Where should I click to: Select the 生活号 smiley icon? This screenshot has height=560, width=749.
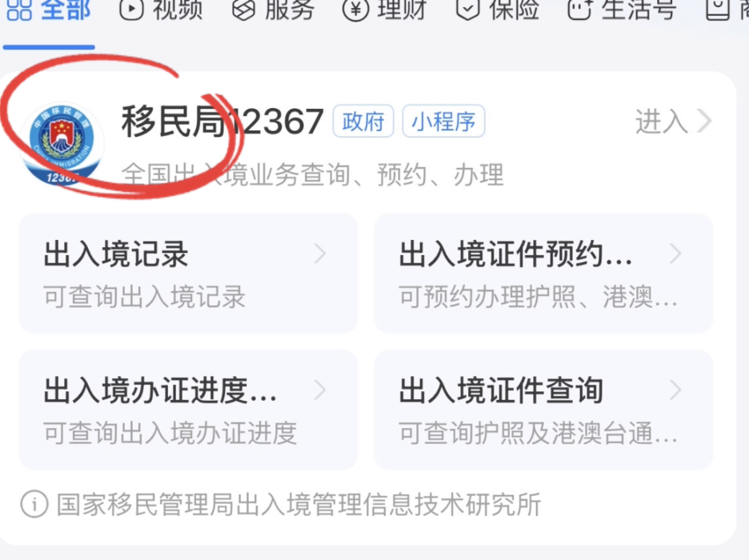[x=579, y=10]
